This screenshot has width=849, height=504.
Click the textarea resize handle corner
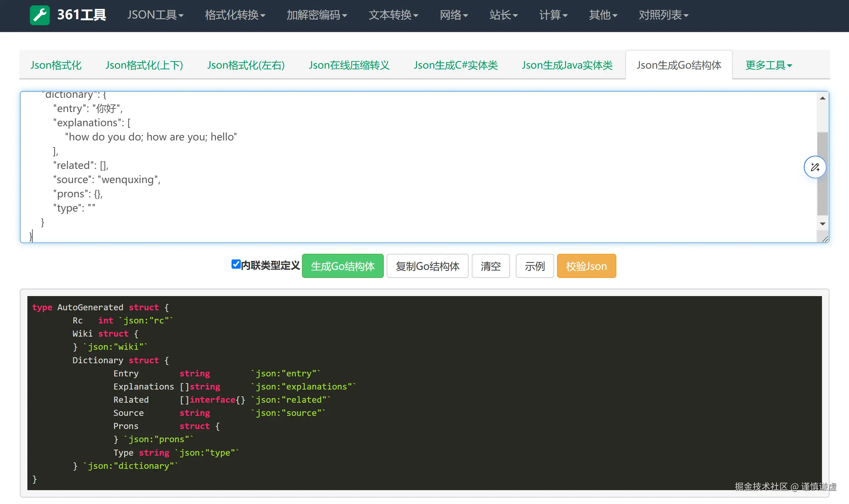pyautogui.click(x=825, y=239)
